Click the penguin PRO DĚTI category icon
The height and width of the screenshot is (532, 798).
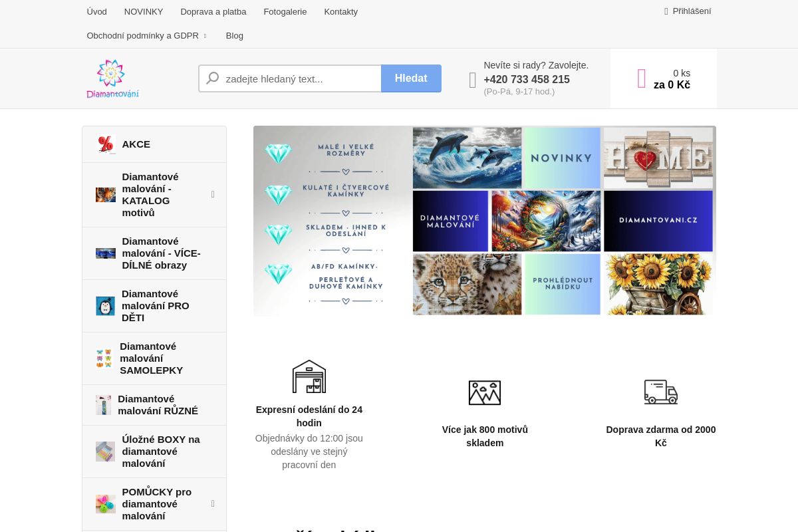point(105,306)
